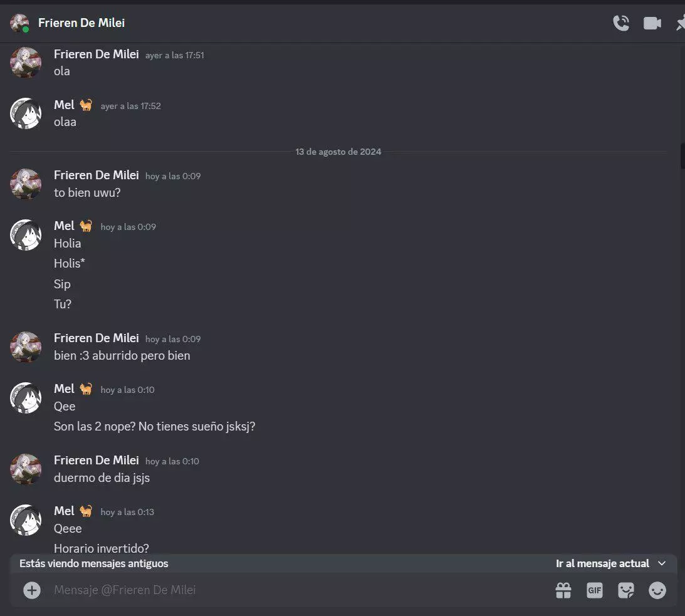Click the plus attachment button
This screenshot has height=616, width=685.
point(32,590)
